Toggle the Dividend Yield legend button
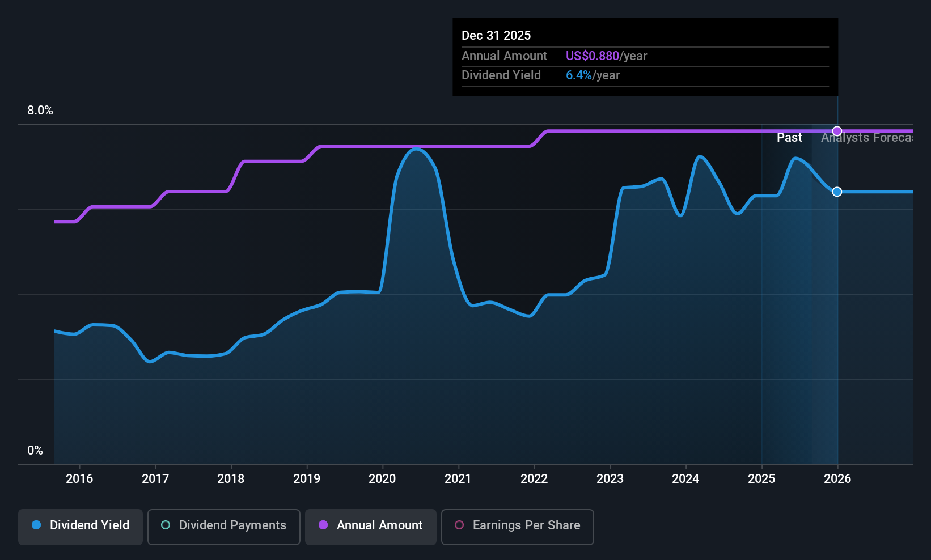This screenshot has height=560, width=931. (x=81, y=527)
